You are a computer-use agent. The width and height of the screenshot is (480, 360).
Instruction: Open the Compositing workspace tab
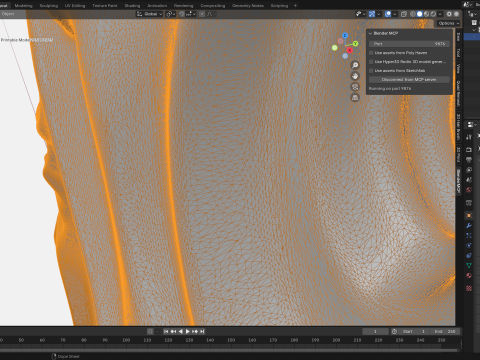pyautogui.click(x=213, y=6)
